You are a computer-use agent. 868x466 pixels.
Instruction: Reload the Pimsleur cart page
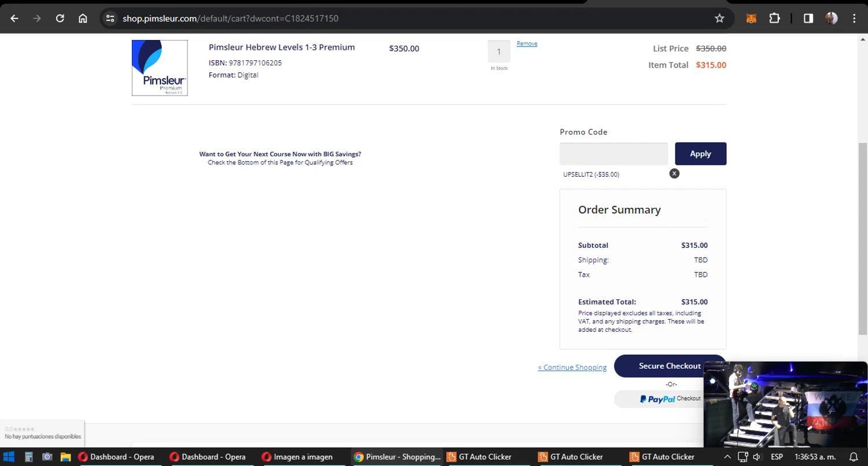click(60, 19)
